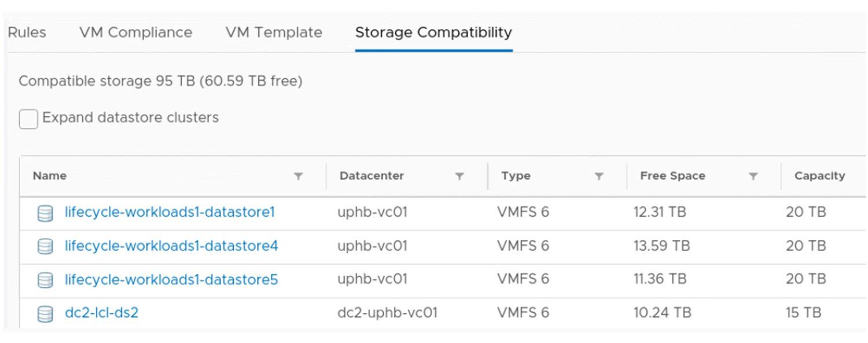Image resolution: width=868 pixels, height=343 pixels.
Task: Open lifecycle-workloads1-datastore1 link
Action: (x=170, y=213)
